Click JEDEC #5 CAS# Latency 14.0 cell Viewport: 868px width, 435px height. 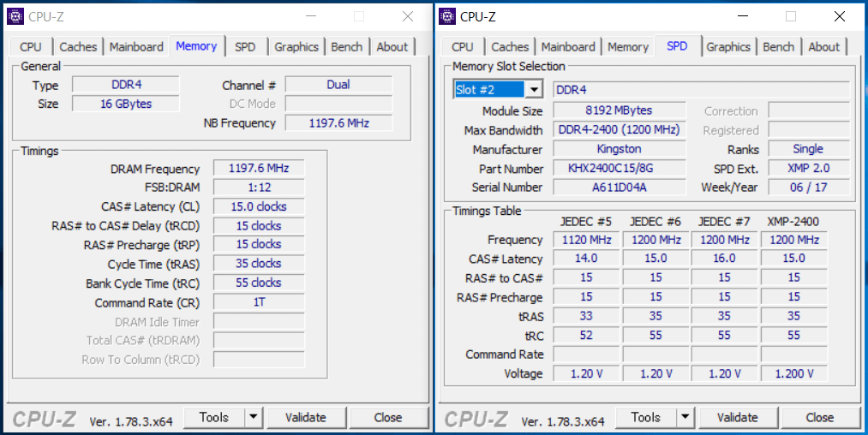[586, 259]
